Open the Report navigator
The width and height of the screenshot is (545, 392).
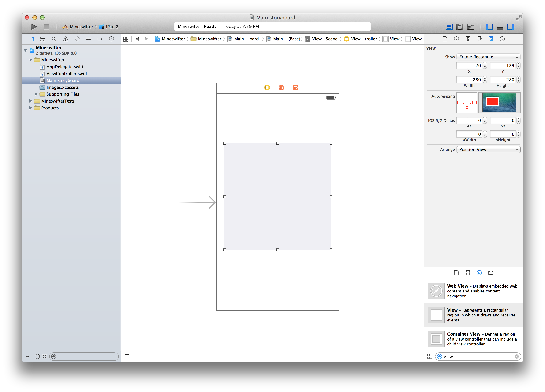(111, 39)
